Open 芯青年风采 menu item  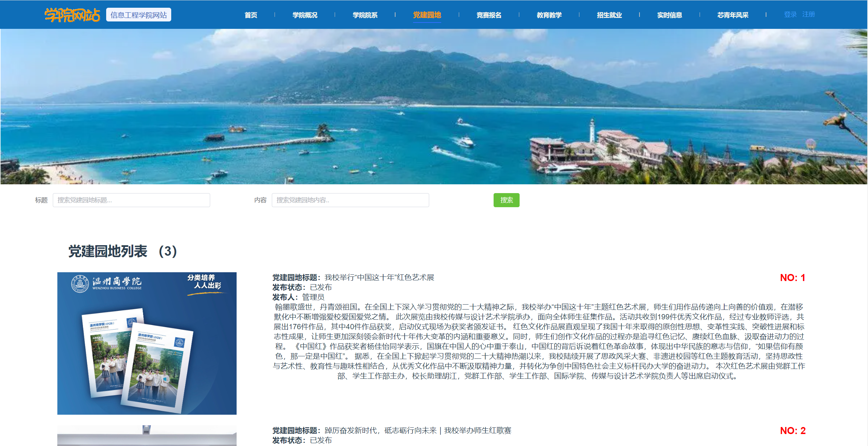733,15
